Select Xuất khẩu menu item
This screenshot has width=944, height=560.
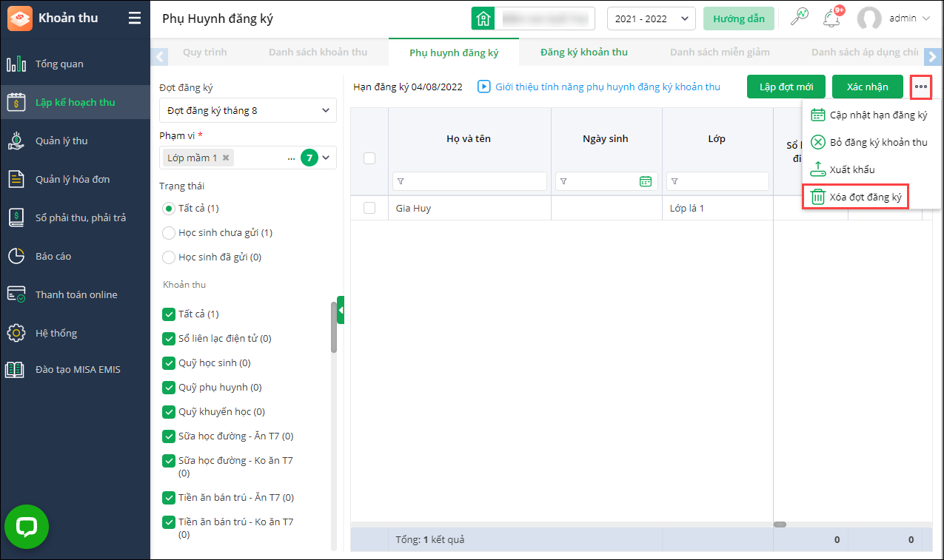pyautogui.click(x=871, y=169)
